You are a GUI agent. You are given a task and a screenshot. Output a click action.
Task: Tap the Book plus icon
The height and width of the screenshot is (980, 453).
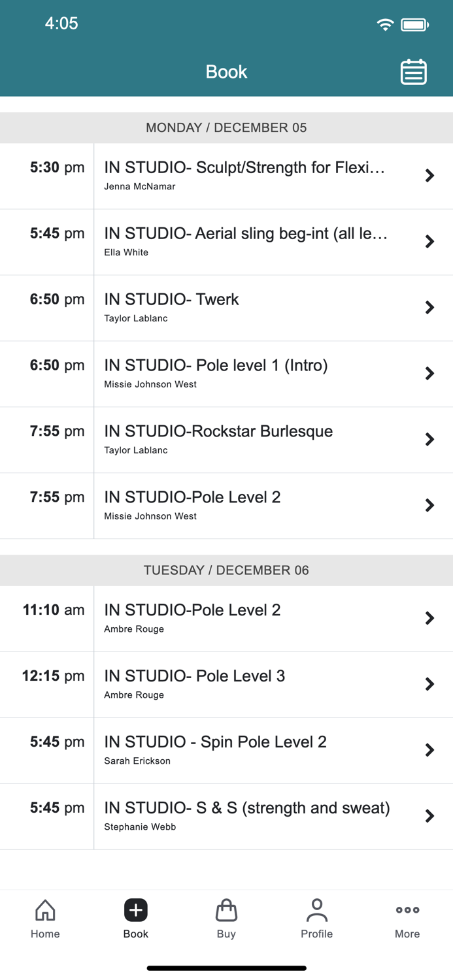(135, 910)
